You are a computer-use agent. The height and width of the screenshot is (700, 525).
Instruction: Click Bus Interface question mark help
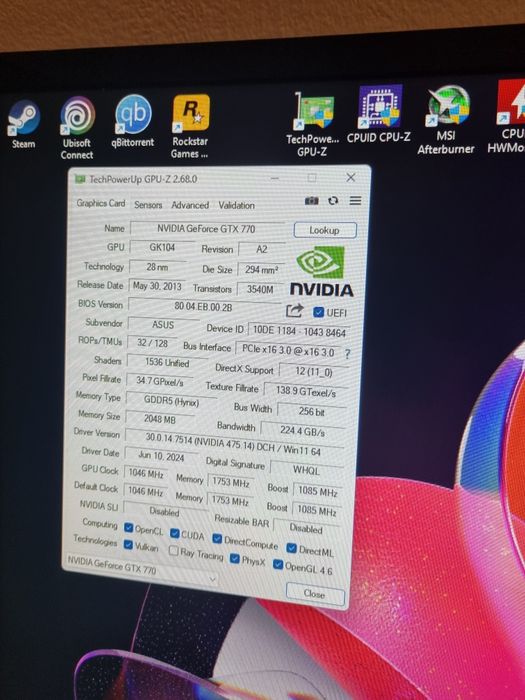tap(347, 354)
